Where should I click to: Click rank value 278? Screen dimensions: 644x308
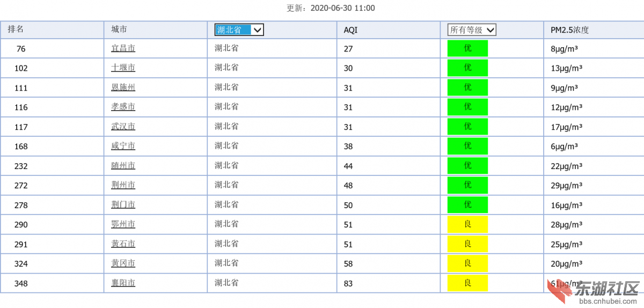[21, 206]
